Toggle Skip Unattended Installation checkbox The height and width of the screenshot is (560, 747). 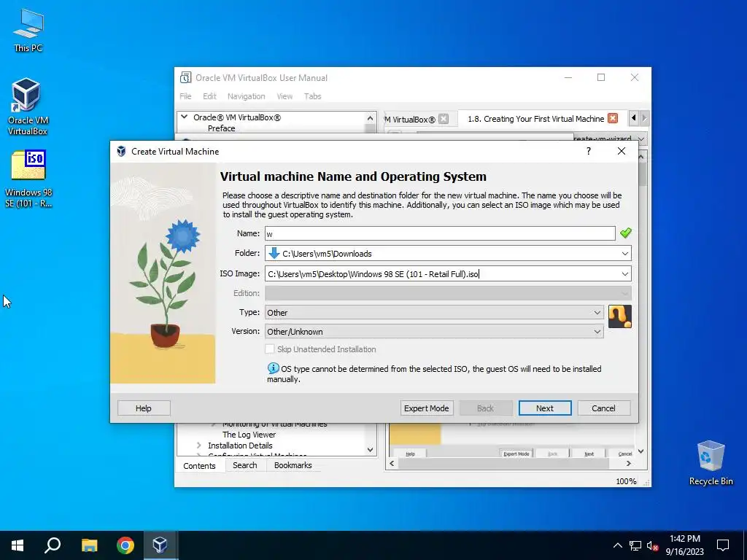270,349
